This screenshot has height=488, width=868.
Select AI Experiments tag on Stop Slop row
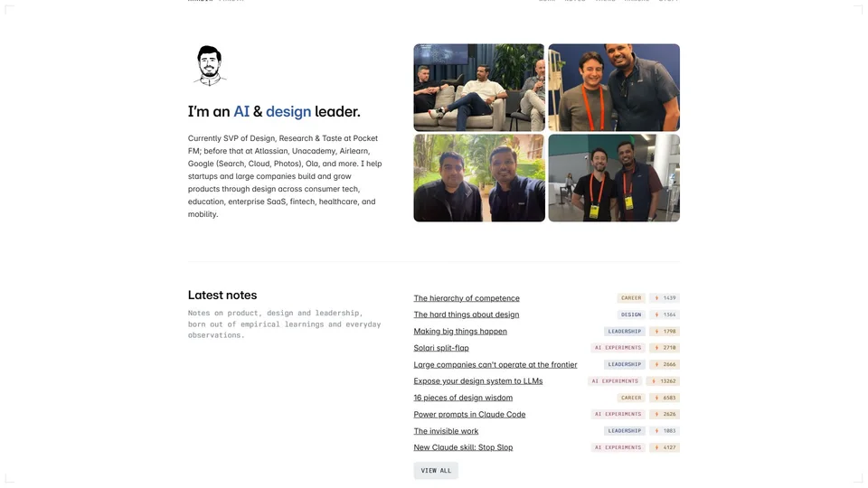618,447
